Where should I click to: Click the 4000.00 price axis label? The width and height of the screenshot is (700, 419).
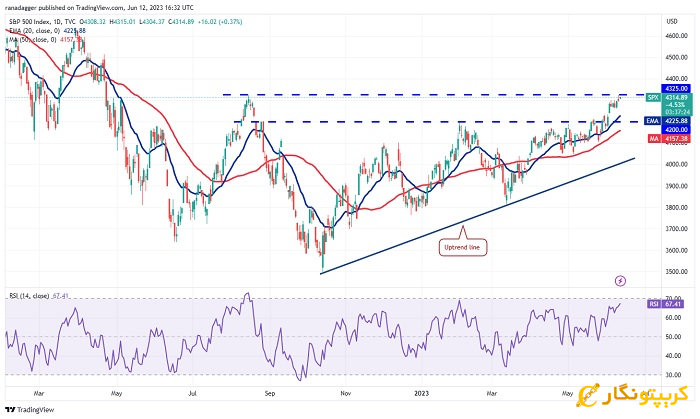[x=677, y=164]
